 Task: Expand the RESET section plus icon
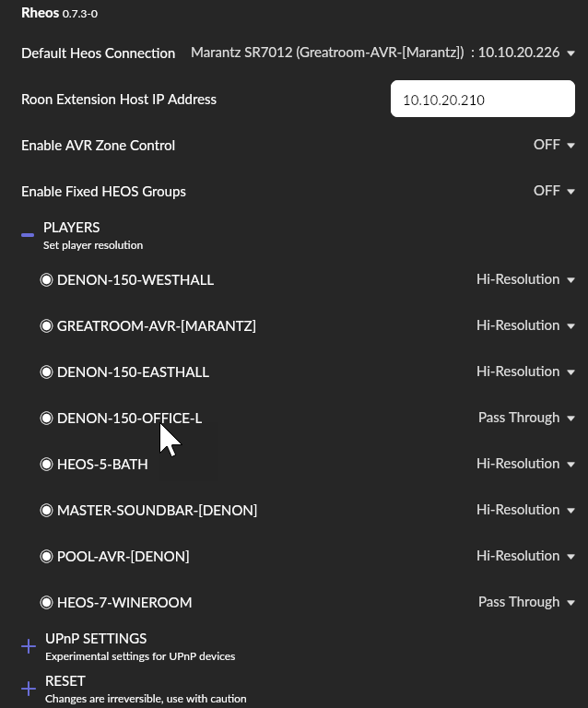click(x=29, y=689)
